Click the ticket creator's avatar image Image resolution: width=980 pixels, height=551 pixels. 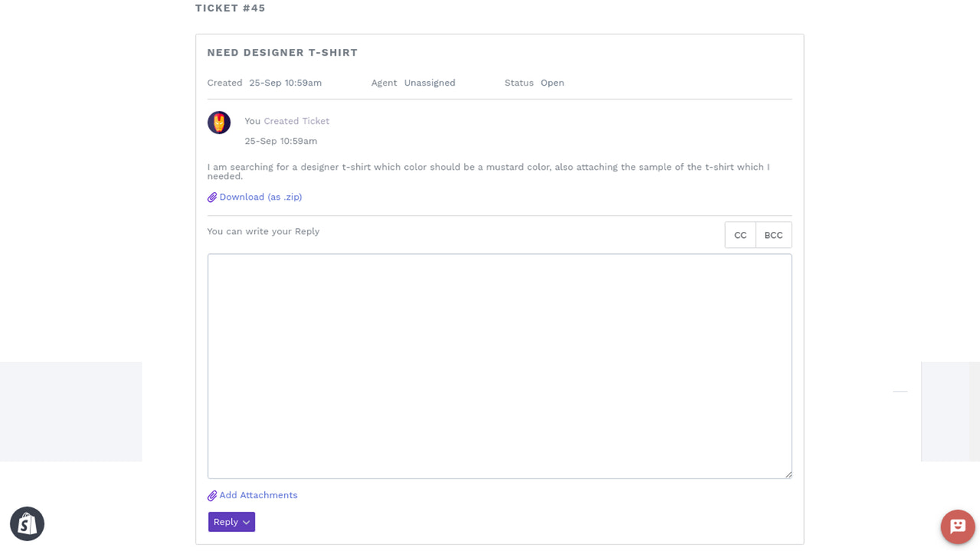click(219, 122)
